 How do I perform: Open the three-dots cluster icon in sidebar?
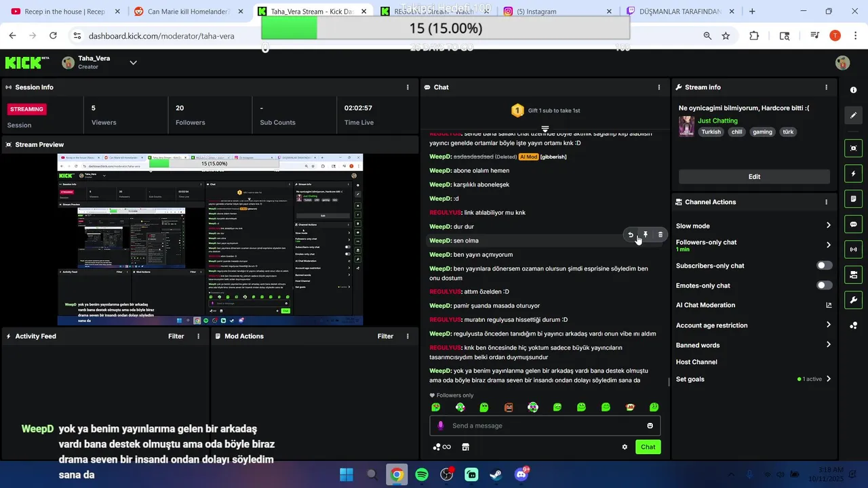point(853,325)
